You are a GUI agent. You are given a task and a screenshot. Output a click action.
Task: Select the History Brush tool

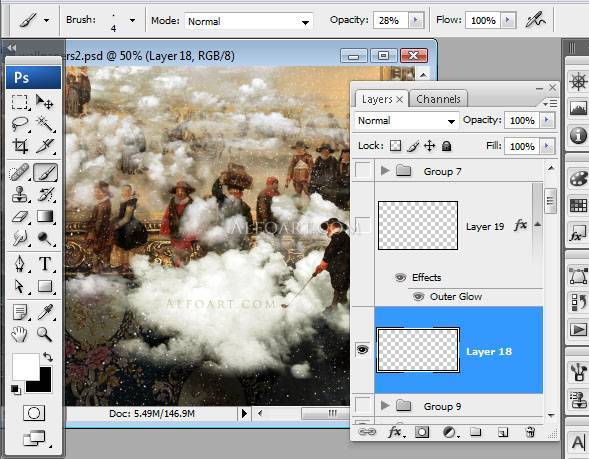tap(45, 195)
